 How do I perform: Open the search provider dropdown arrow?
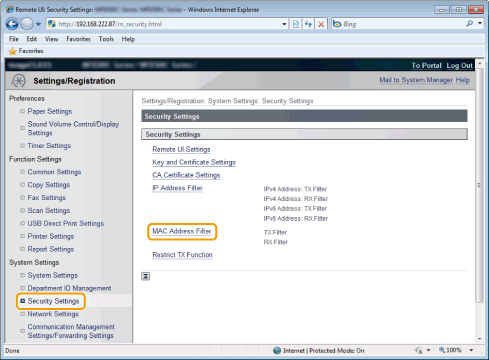(480, 23)
